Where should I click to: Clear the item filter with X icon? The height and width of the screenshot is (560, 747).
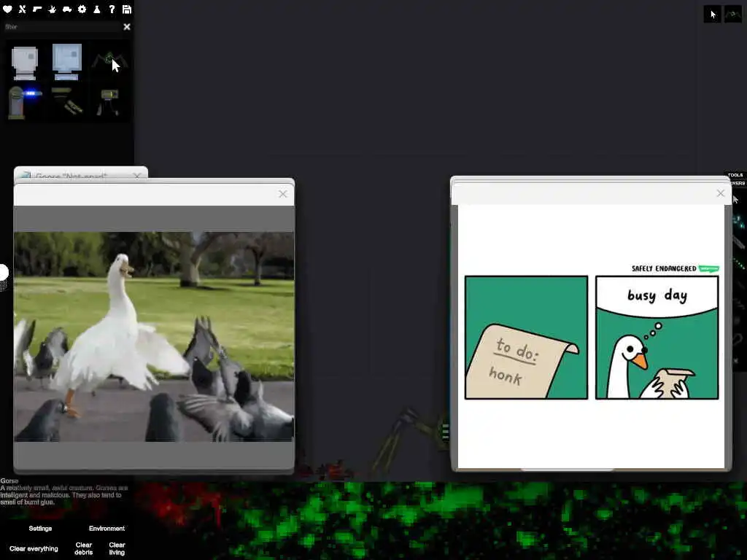pyautogui.click(x=127, y=27)
